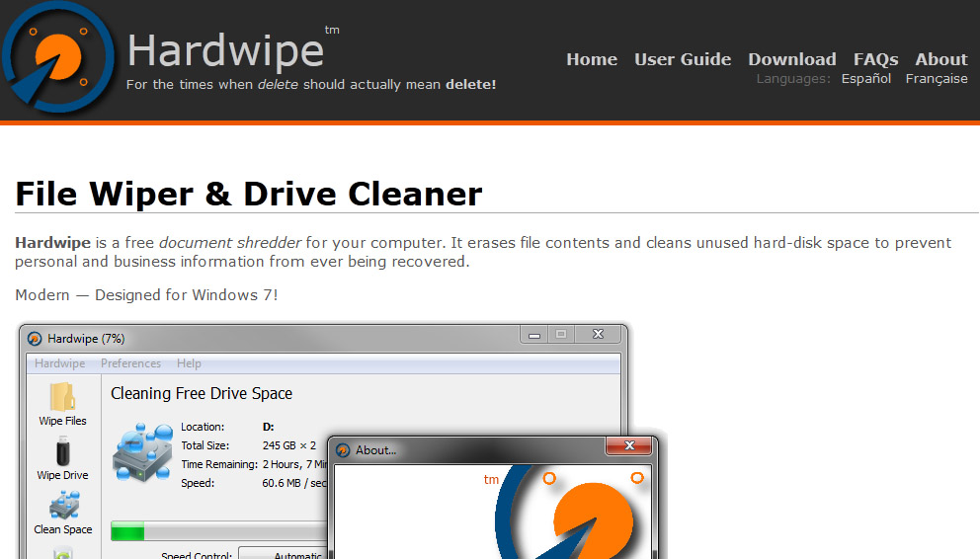Click the Hardwipe logo in the site header
Image resolution: width=980 pixels, height=559 pixels.
coord(57,59)
